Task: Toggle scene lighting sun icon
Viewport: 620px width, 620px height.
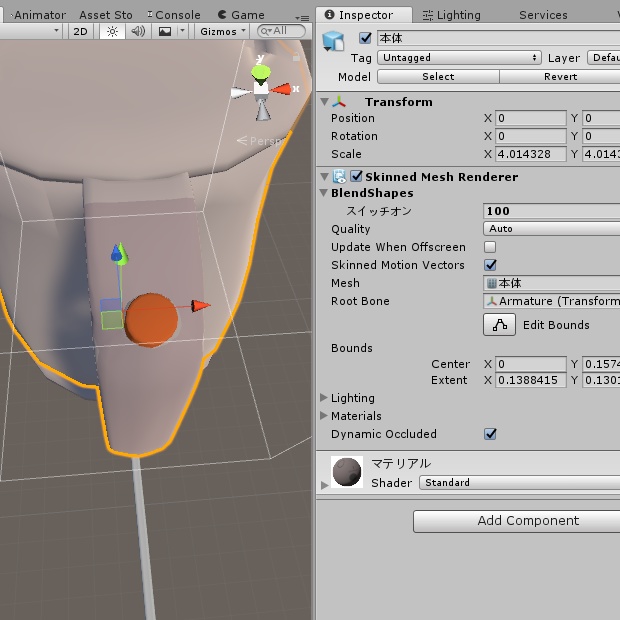Action: 112,31
